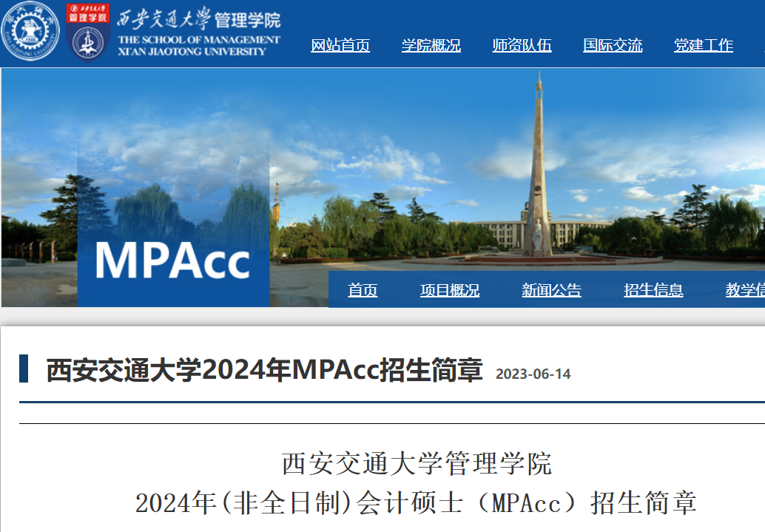
Task: Go to MPAcc 首页 tab
Action: pos(363,290)
